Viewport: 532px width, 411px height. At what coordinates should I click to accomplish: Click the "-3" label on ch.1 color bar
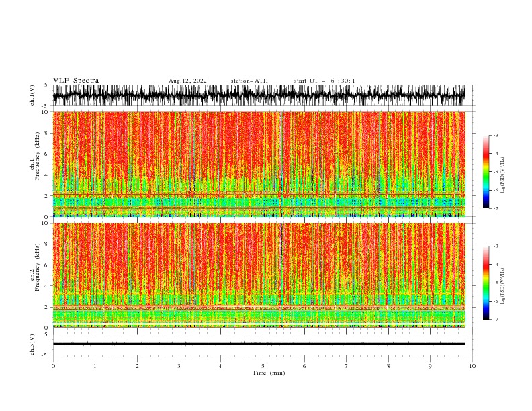click(496, 135)
